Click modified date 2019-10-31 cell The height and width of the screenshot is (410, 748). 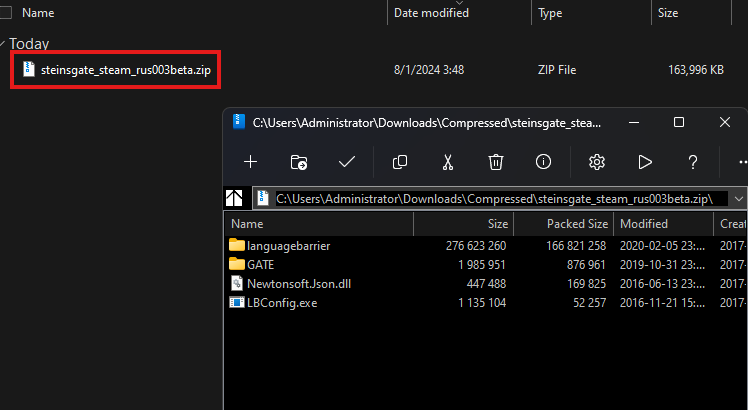662,264
